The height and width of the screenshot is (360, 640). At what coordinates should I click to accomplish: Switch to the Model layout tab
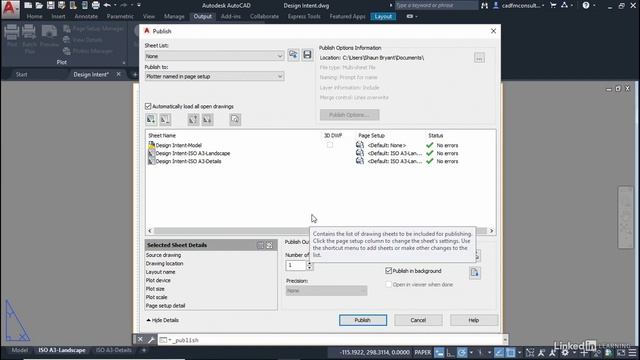(20, 350)
